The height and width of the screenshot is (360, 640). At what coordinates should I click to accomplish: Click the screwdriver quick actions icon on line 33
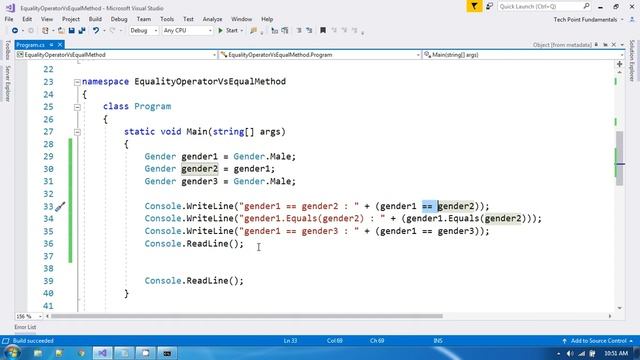tap(60, 207)
